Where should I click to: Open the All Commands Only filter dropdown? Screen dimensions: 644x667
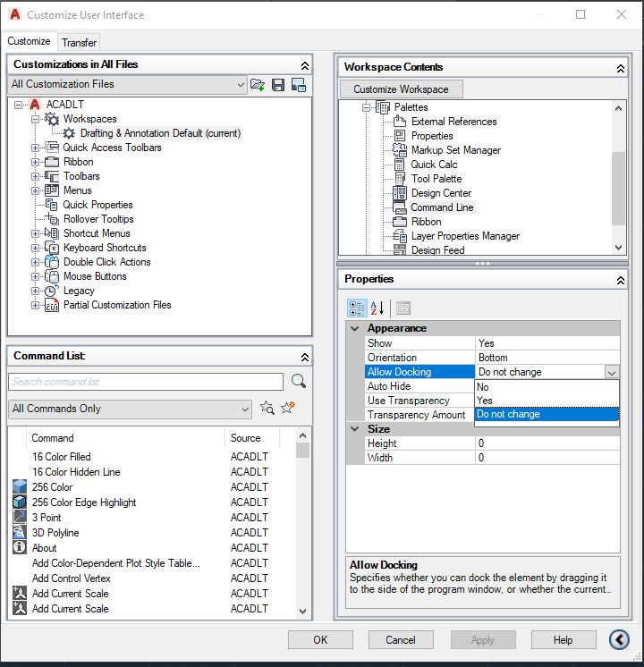245,409
